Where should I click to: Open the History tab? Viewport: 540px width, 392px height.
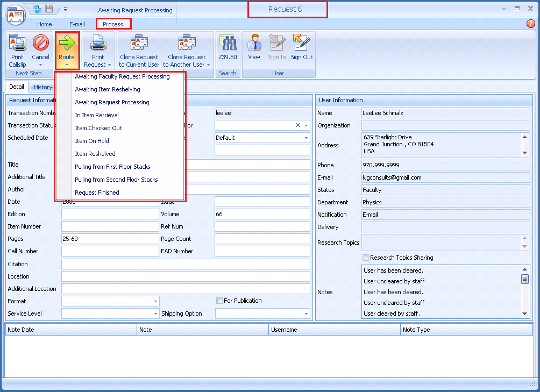42,87
